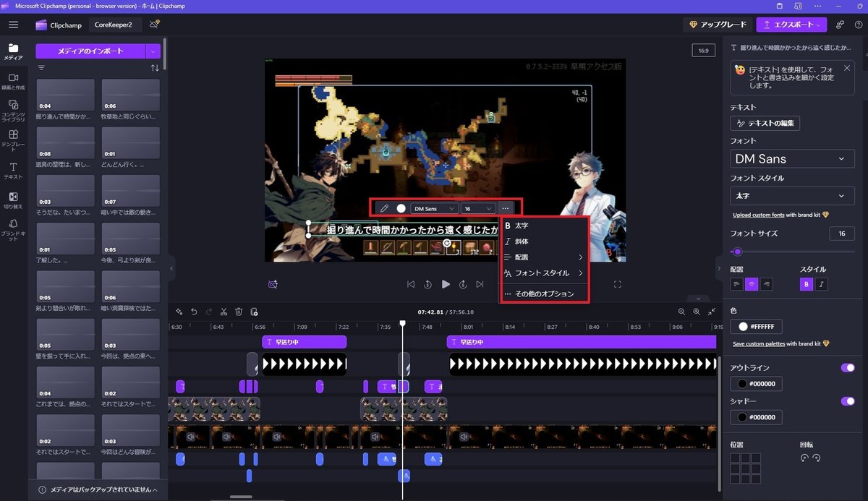Screen dimensions: 868x501
Task: Open the フォント スタイル 太字 dropdown
Action: point(793,196)
